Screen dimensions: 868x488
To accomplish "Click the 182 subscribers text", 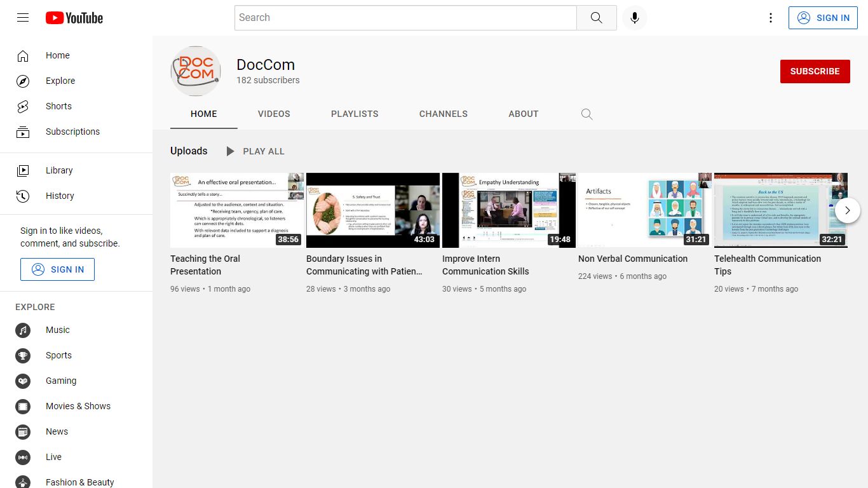I will point(268,80).
